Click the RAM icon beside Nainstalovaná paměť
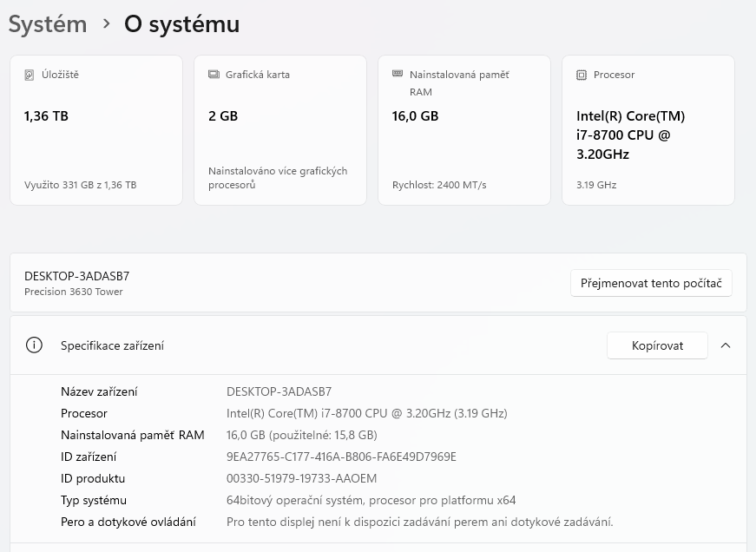The image size is (756, 552). pos(398,75)
